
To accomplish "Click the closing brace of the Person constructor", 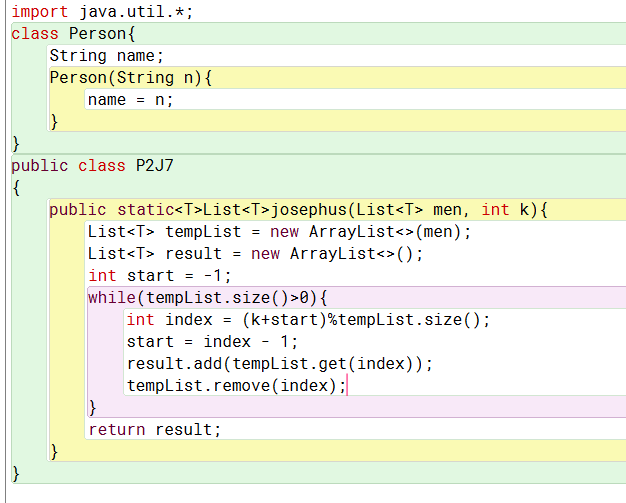I will click(x=54, y=121).
